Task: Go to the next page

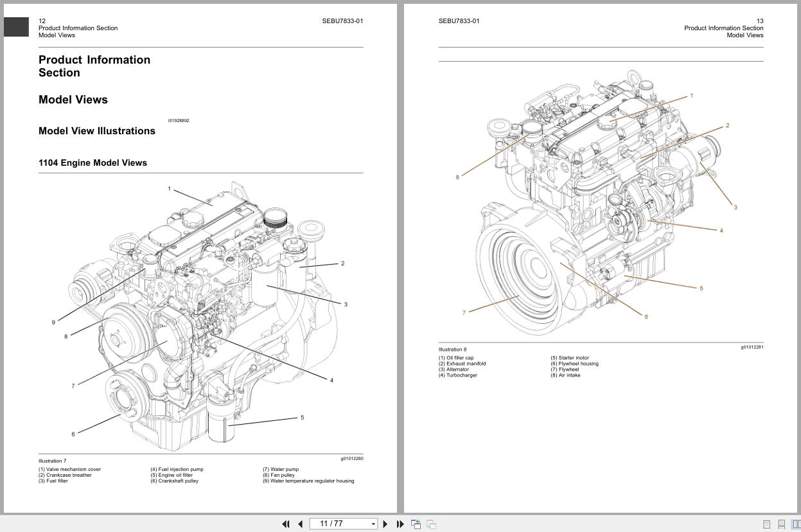Action: [385, 524]
